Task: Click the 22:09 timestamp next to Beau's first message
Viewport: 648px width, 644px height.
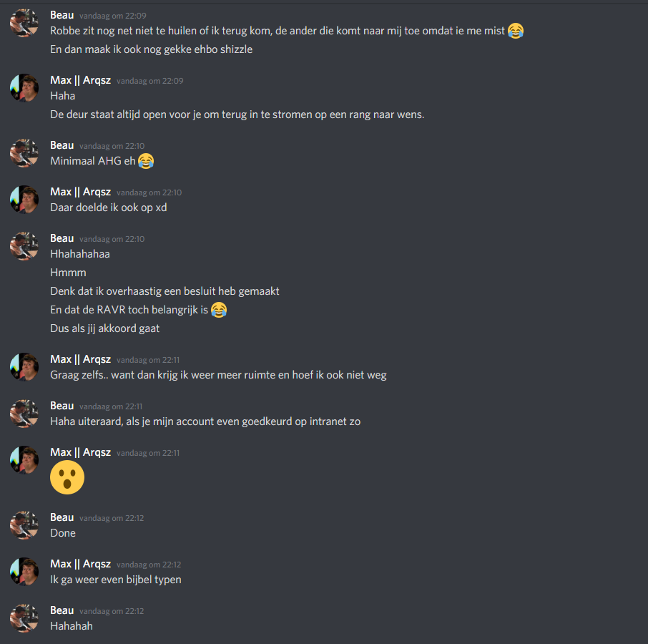Action: (x=112, y=15)
